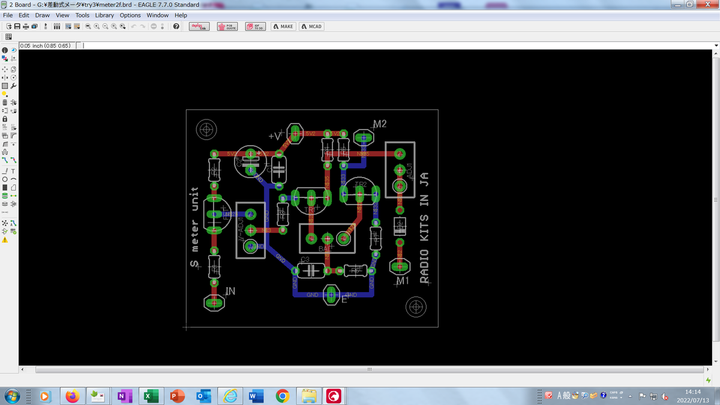Open the Draw menu

(x=42, y=16)
